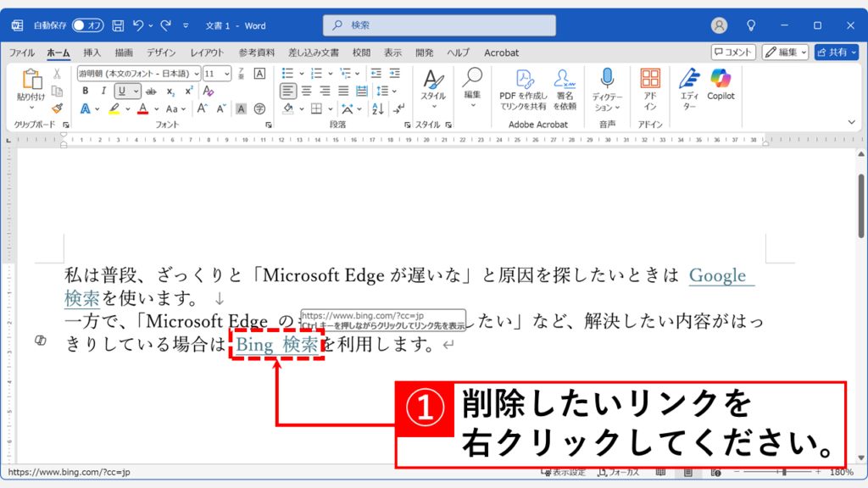This screenshot has width=868, height=488.
Task: Open the ファイル tab
Action: pos(22,53)
